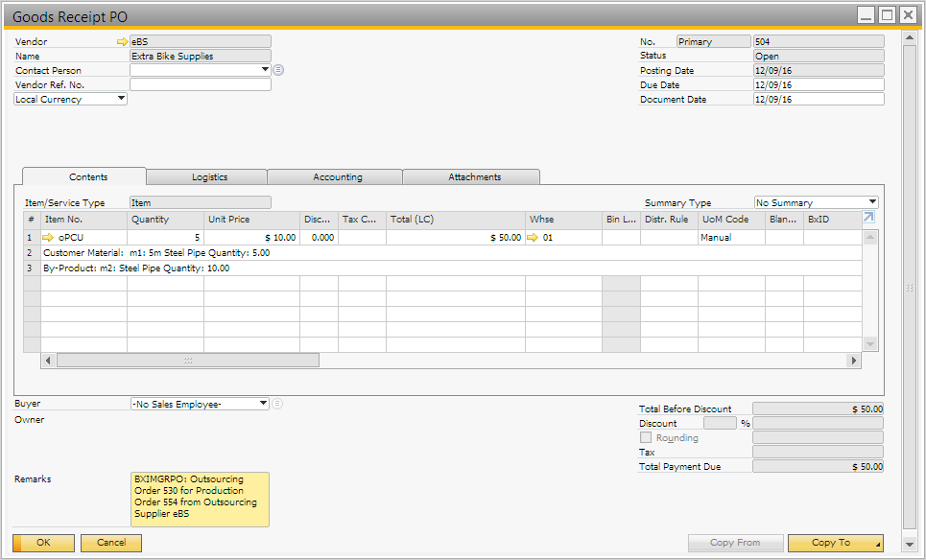926x560 pixels.
Task: Open the Attachments tab
Action: (x=474, y=177)
